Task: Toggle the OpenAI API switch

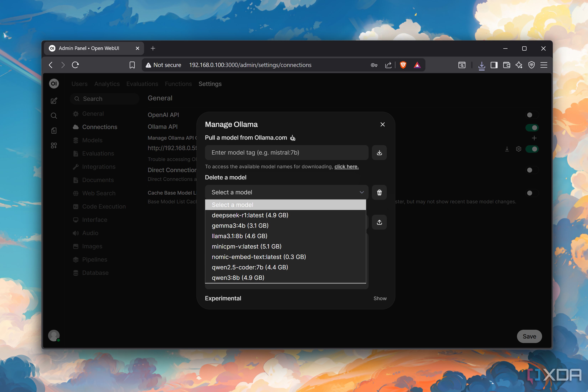Action: point(532,115)
